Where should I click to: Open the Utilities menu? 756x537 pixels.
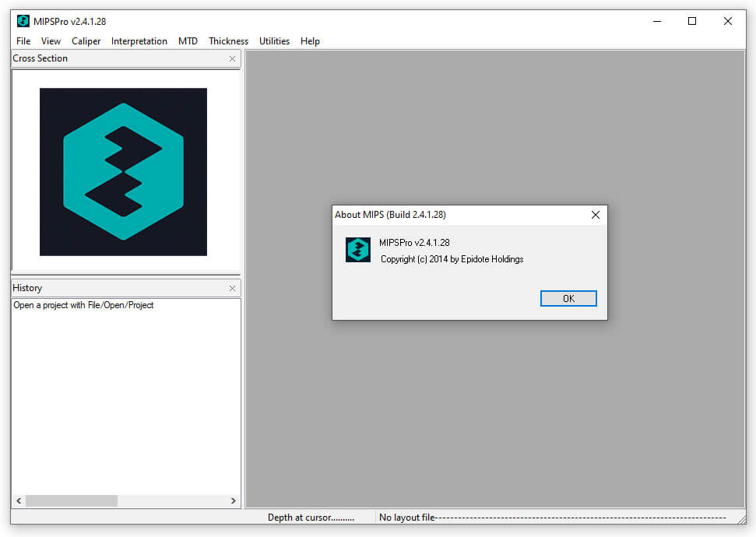273,41
